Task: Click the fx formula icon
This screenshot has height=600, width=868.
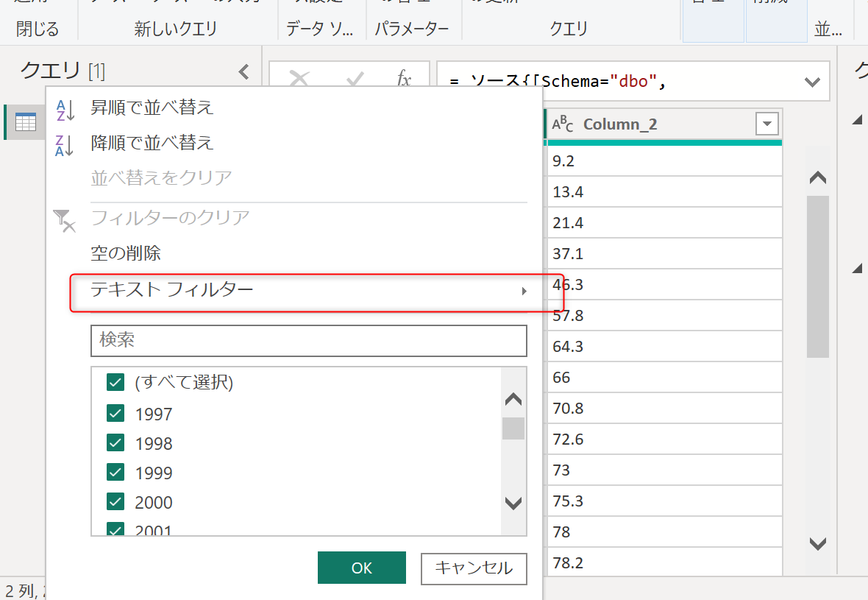Action: point(403,81)
